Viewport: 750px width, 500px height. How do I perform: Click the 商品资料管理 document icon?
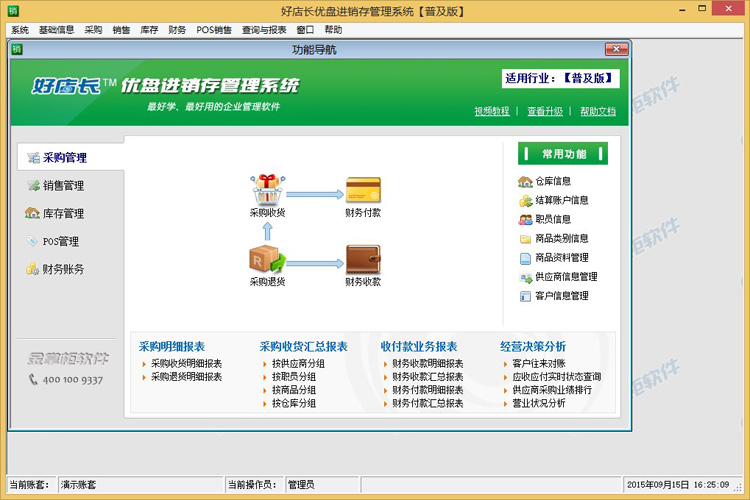point(525,258)
